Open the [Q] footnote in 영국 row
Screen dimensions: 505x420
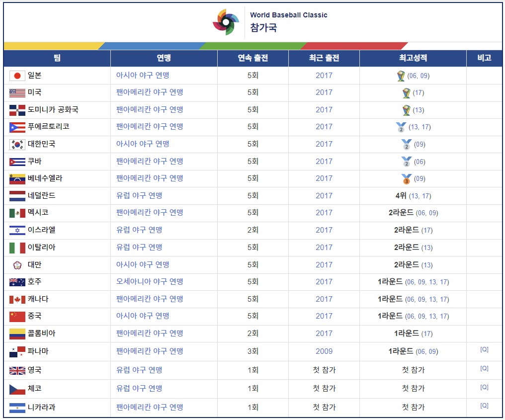(484, 368)
